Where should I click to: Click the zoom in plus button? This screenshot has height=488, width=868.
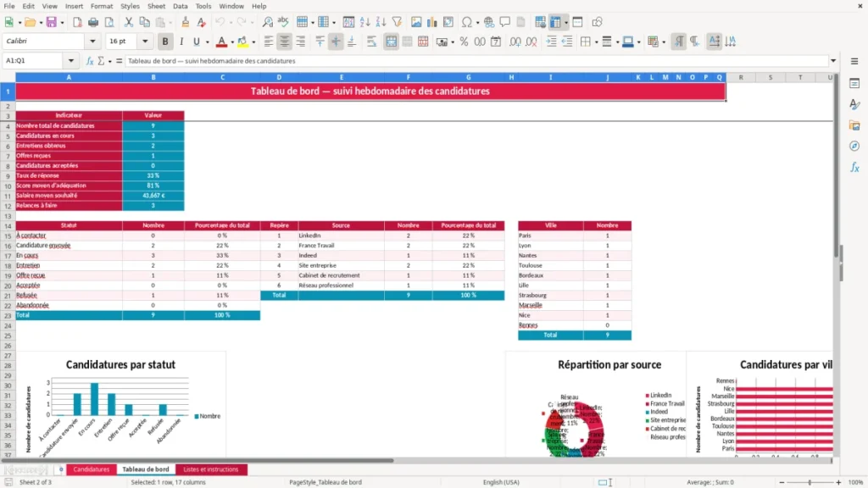coord(838,482)
